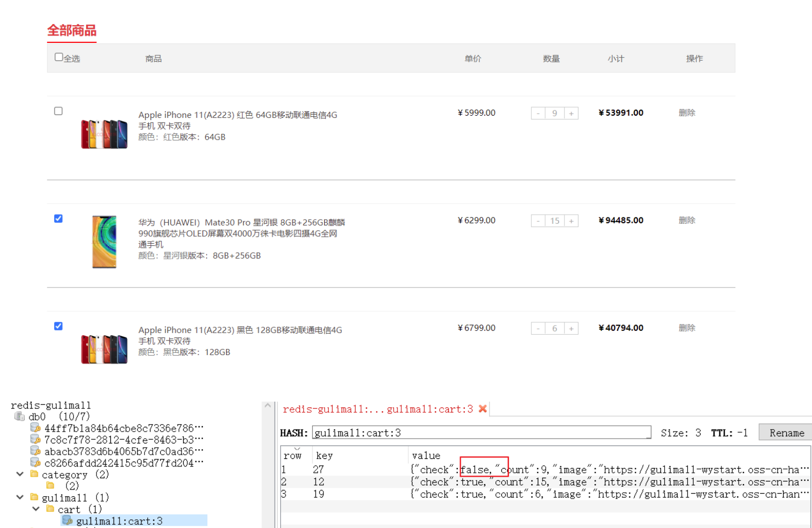Image resolution: width=812 pixels, height=528 pixels.
Task: Click the key column header
Action: [x=325, y=455]
